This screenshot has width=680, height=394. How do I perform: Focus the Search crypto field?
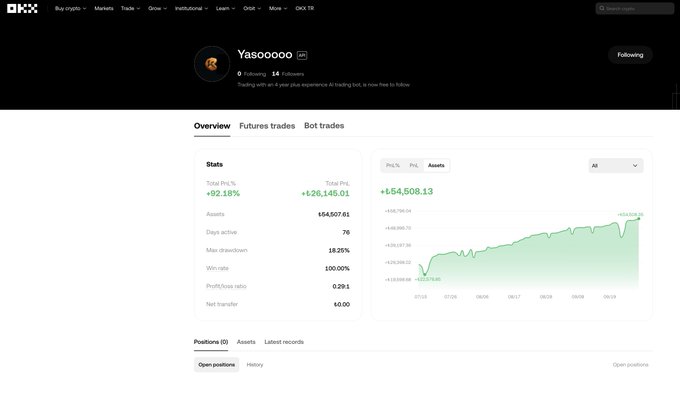[x=634, y=8]
